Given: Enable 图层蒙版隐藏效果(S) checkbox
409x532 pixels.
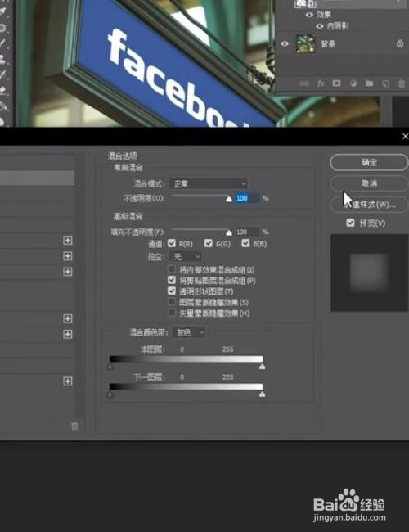Looking at the screenshot, I should [172, 302].
